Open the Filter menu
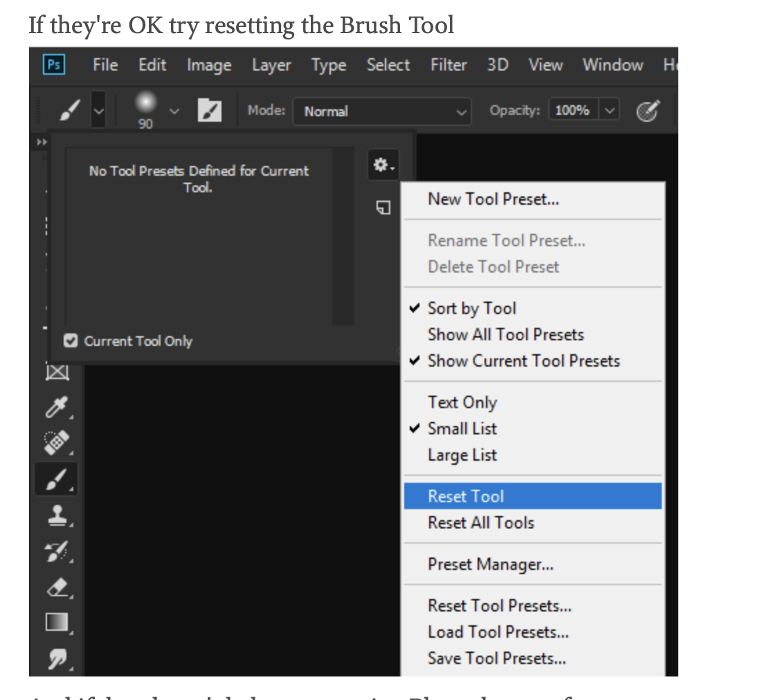760x700 pixels. [449, 64]
